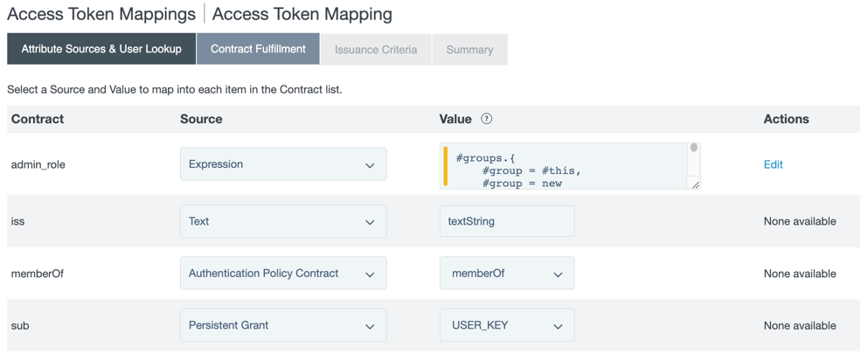Click the Access Token Mappings breadcrumb heading
Screen dimensions: 868x361
(101, 14)
